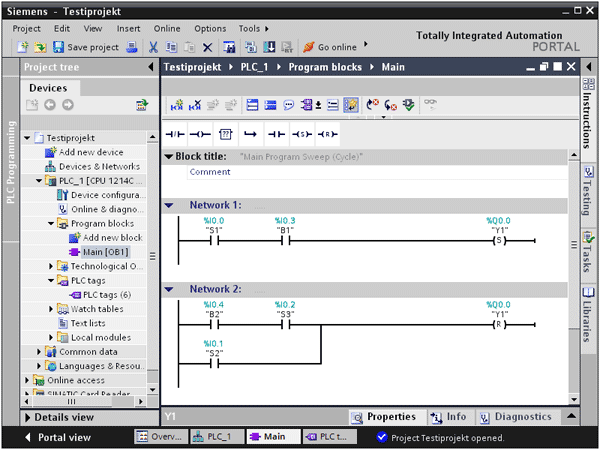
Task: Click the Paste icon in main toolbar
Action: pyautogui.click(x=189, y=47)
